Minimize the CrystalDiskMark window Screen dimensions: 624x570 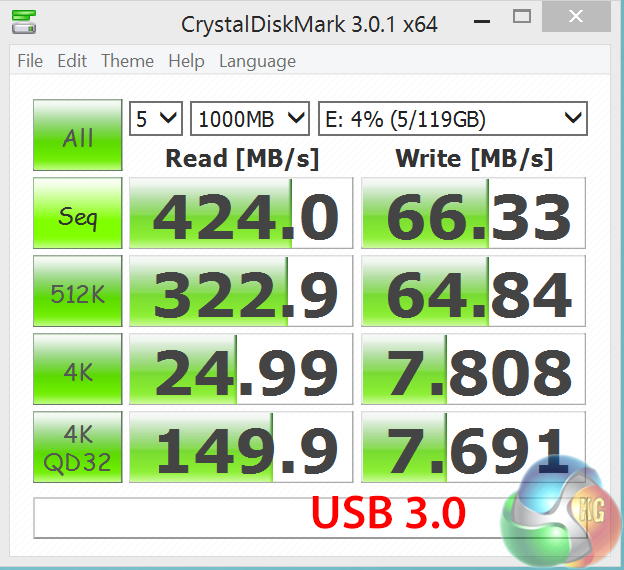tap(482, 22)
